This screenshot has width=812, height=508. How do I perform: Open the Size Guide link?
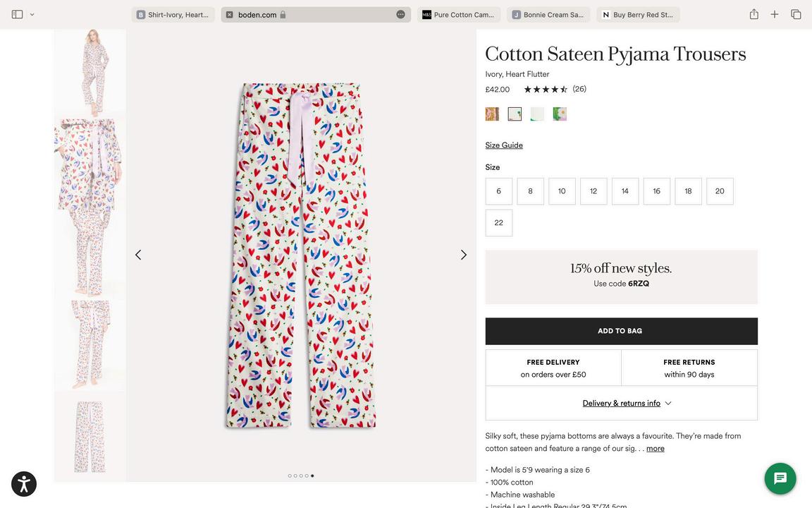[504, 145]
